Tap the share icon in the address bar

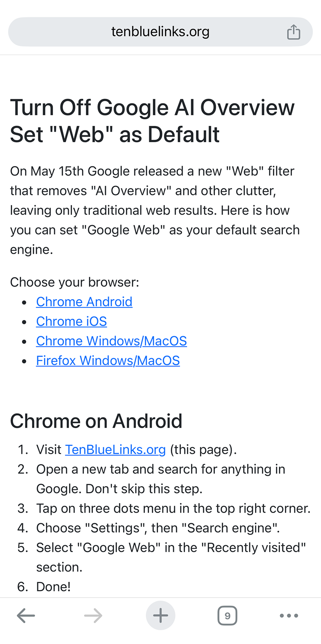tap(294, 32)
